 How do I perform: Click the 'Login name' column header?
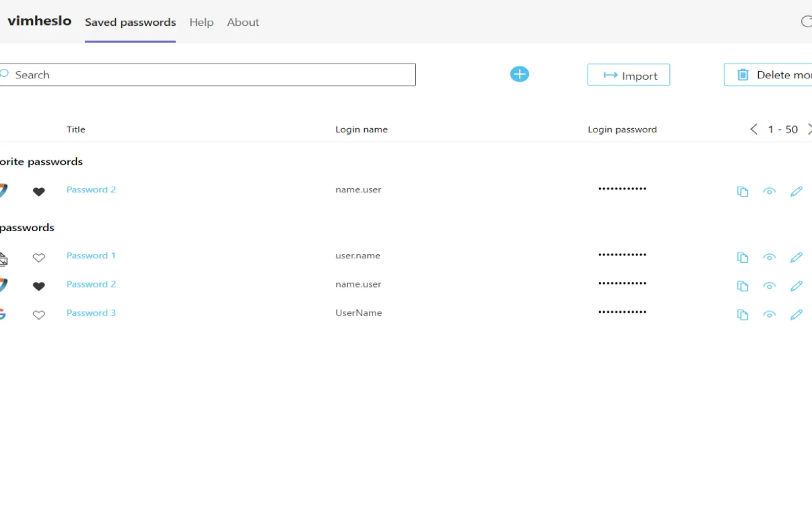(x=361, y=130)
